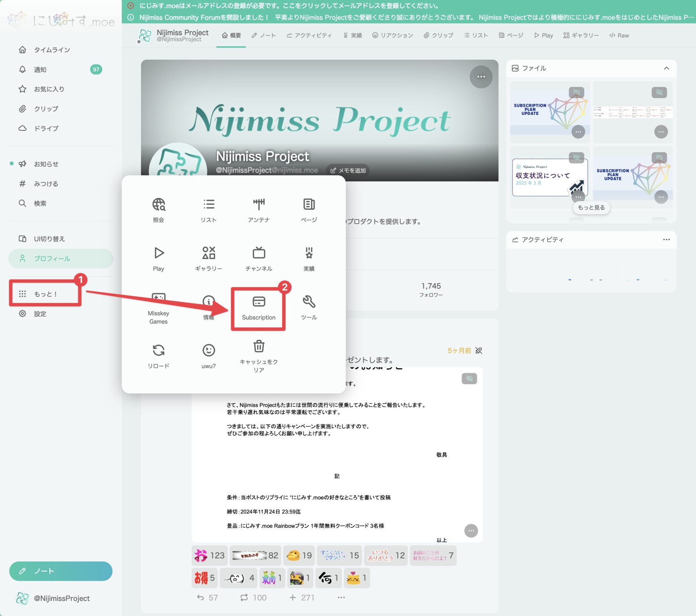Click UI切り替え in sidebar

(x=61, y=238)
